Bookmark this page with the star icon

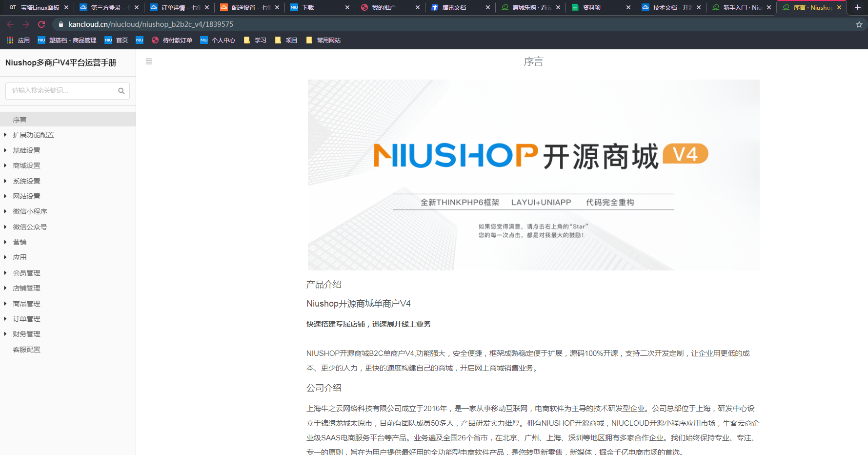click(x=859, y=24)
